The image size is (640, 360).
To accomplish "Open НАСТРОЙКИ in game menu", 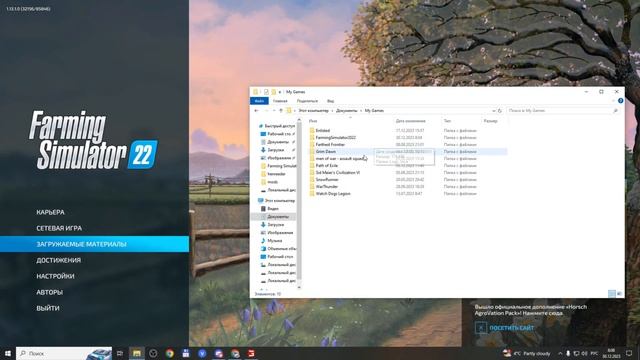I will pyautogui.click(x=56, y=276).
